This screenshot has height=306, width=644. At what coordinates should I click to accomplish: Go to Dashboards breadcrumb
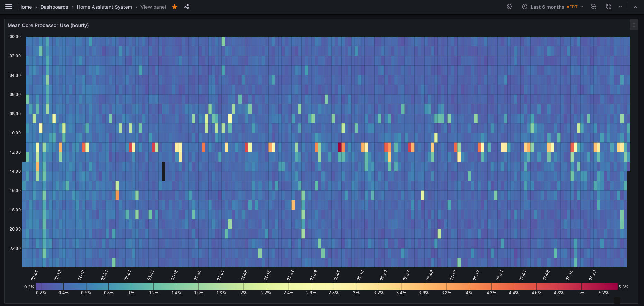[54, 7]
